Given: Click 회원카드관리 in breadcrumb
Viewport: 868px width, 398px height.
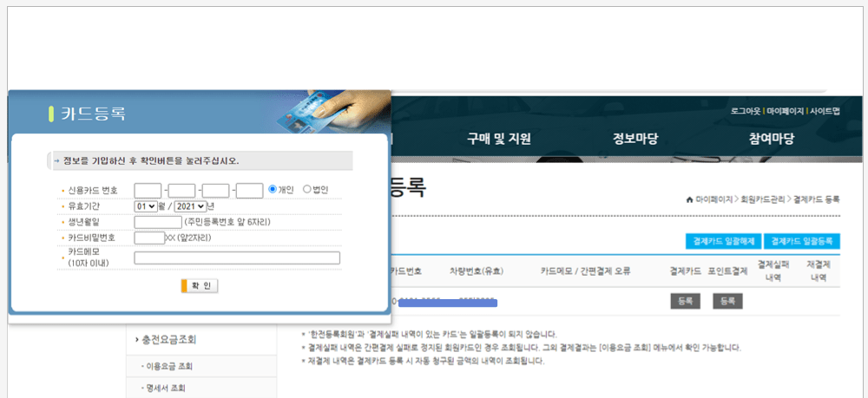Looking at the screenshot, I should [765, 199].
